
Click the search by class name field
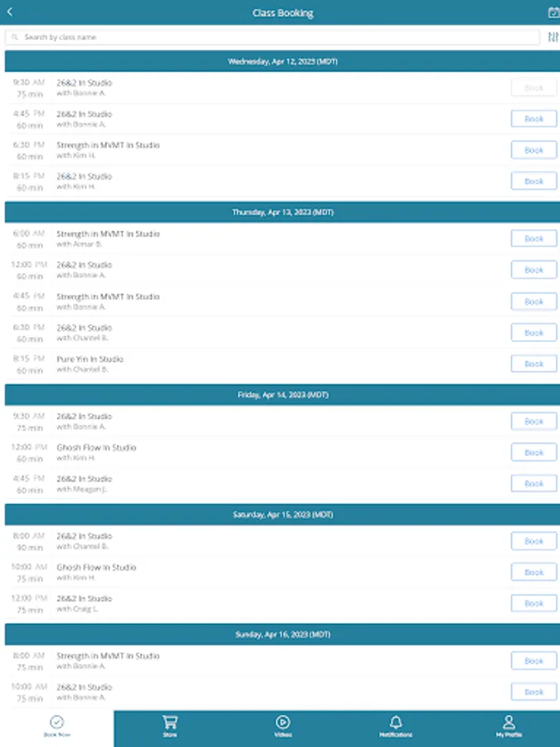pos(274,37)
